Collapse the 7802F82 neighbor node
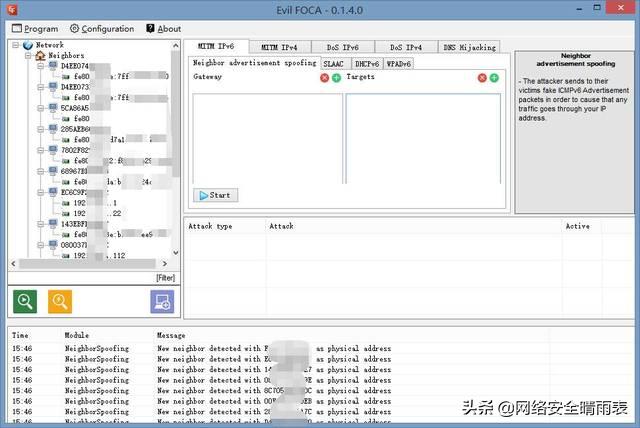 click(40, 150)
